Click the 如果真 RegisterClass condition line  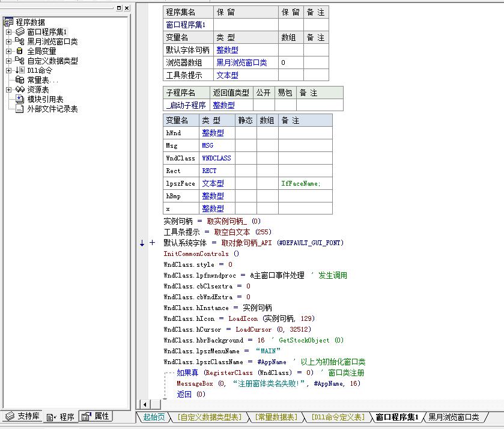270,373
